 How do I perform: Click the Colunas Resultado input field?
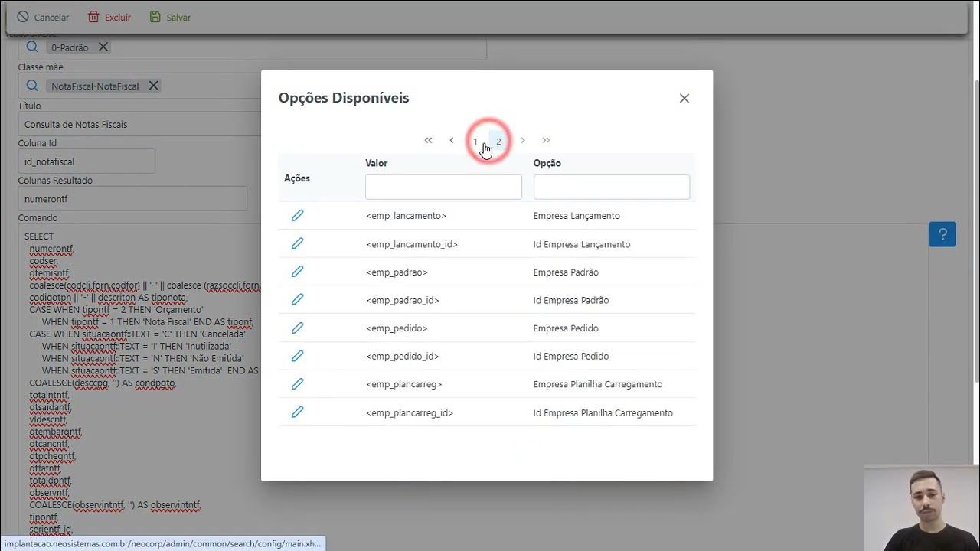click(x=132, y=199)
